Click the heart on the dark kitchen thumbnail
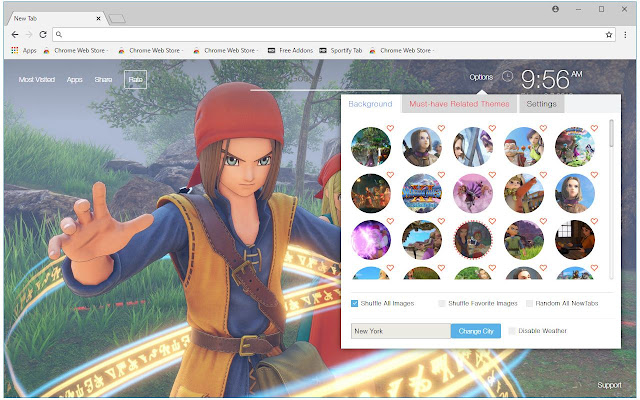Image resolution: width=640 pixels, height=400 pixels. tap(594, 221)
